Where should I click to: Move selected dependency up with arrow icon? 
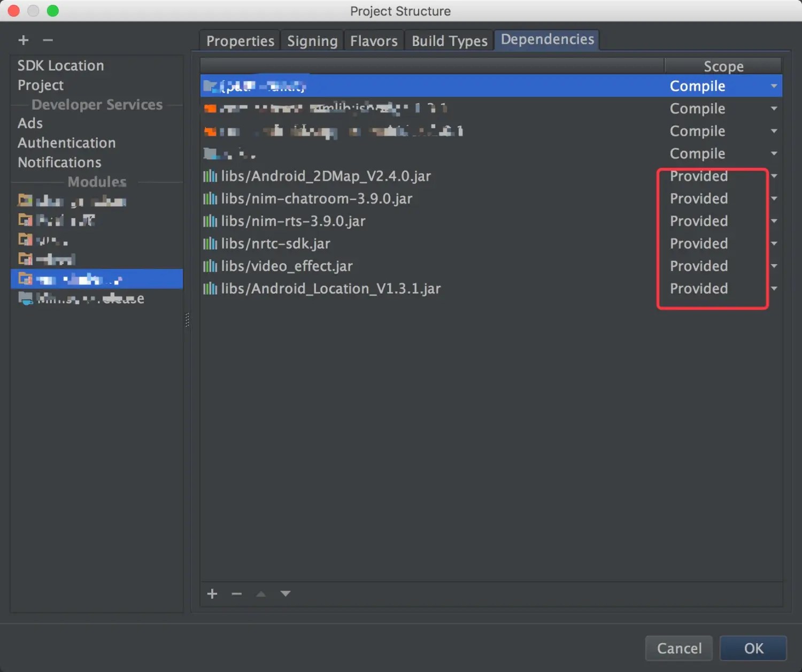261,593
